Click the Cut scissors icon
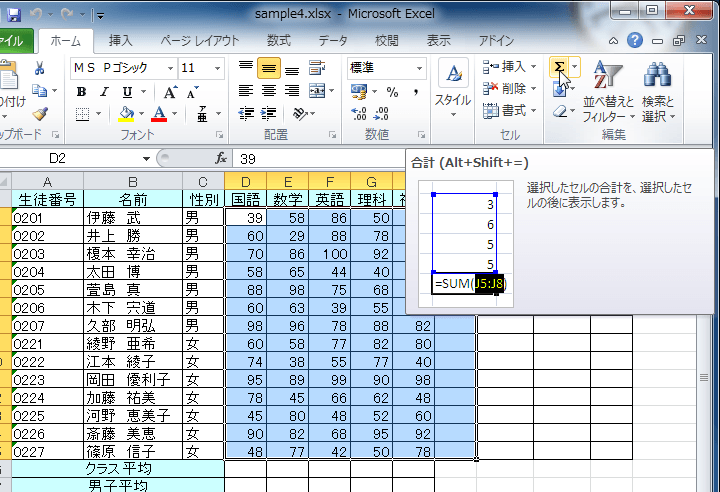Image resolution: width=720 pixels, height=492 pixels. pyautogui.click(x=39, y=68)
